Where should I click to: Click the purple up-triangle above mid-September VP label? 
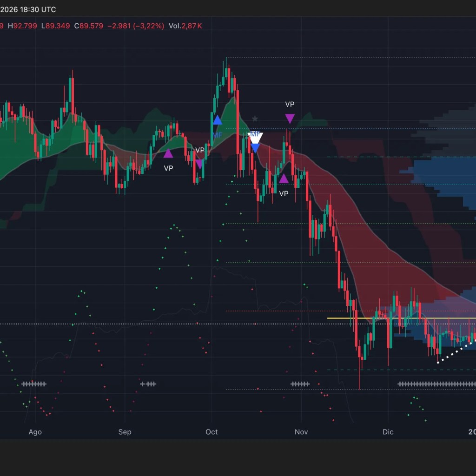pos(168,153)
